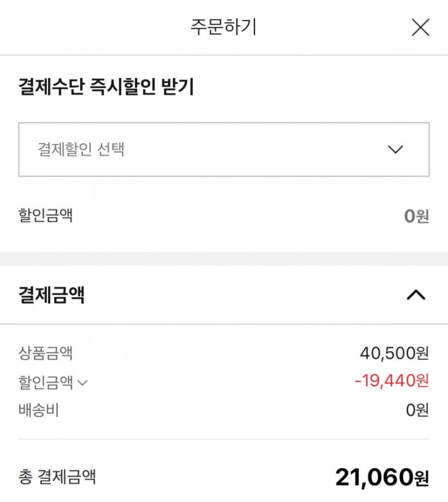Select the 40,500원 product price

[x=394, y=353]
